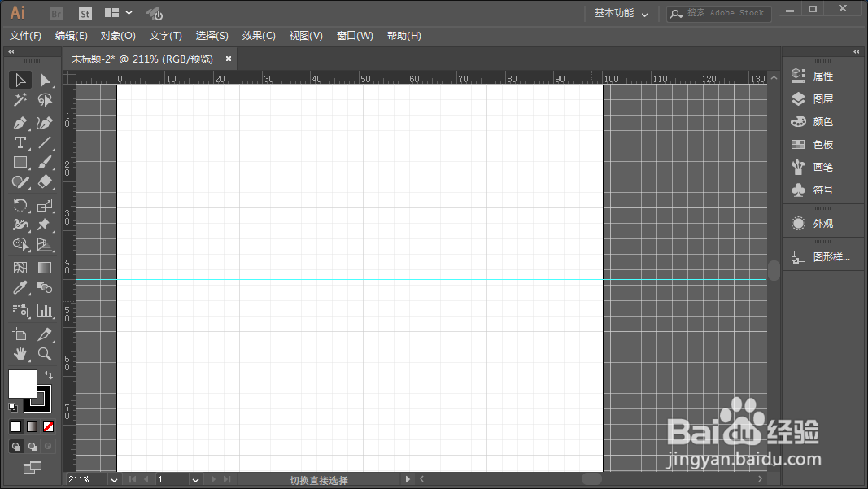Click the white Fill color swatch
This screenshot has width=868, height=489.
22,384
